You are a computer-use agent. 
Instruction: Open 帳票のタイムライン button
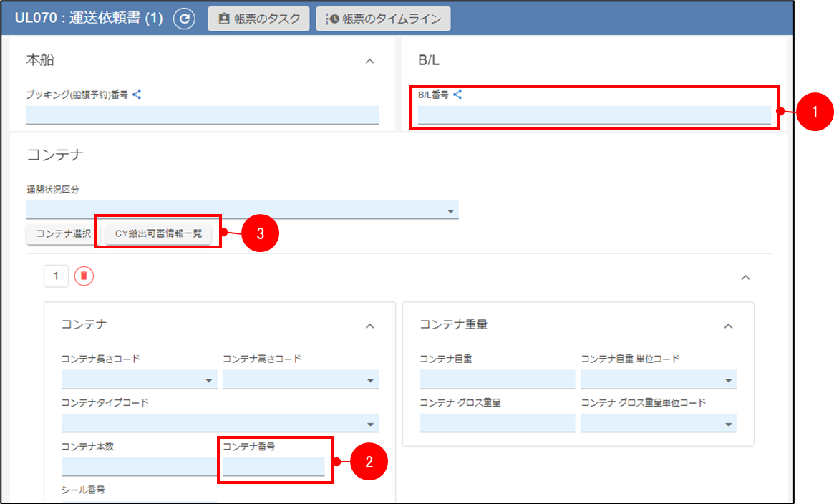[x=383, y=19]
